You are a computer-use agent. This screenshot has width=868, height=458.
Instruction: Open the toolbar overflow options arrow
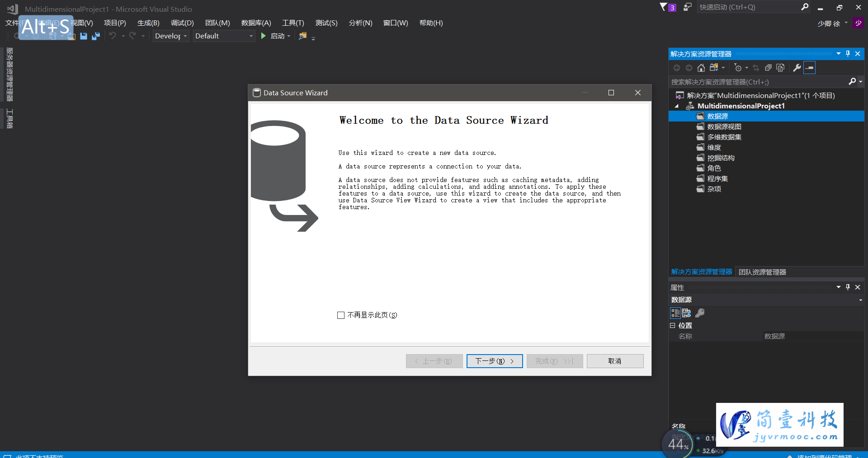coord(313,38)
